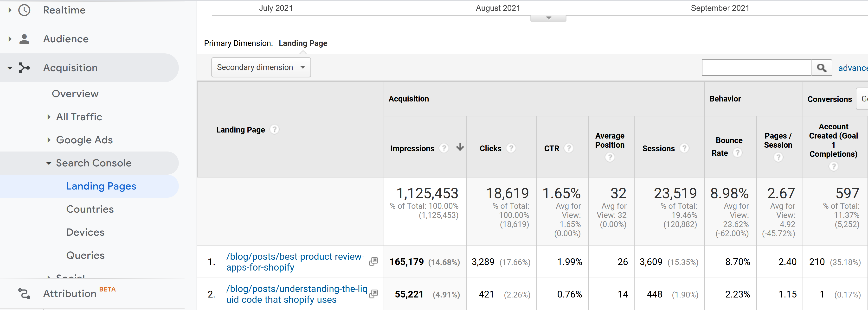Open the Devices report

click(85, 232)
